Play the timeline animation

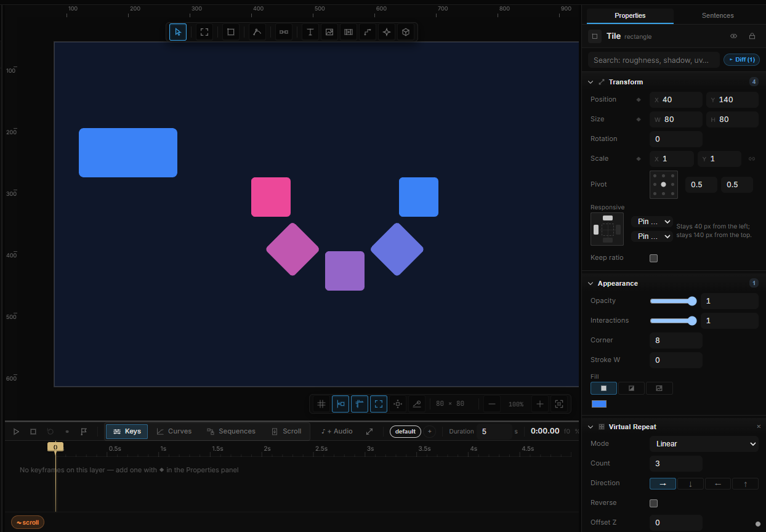17,432
